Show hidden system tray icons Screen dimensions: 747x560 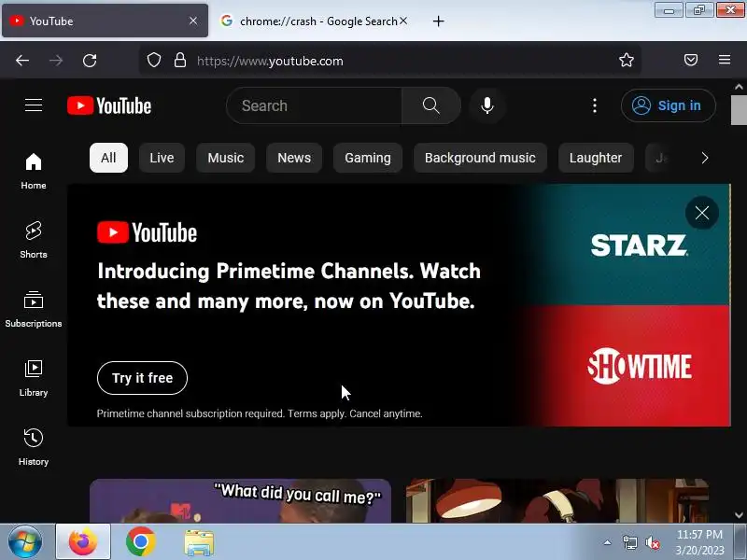(x=607, y=542)
